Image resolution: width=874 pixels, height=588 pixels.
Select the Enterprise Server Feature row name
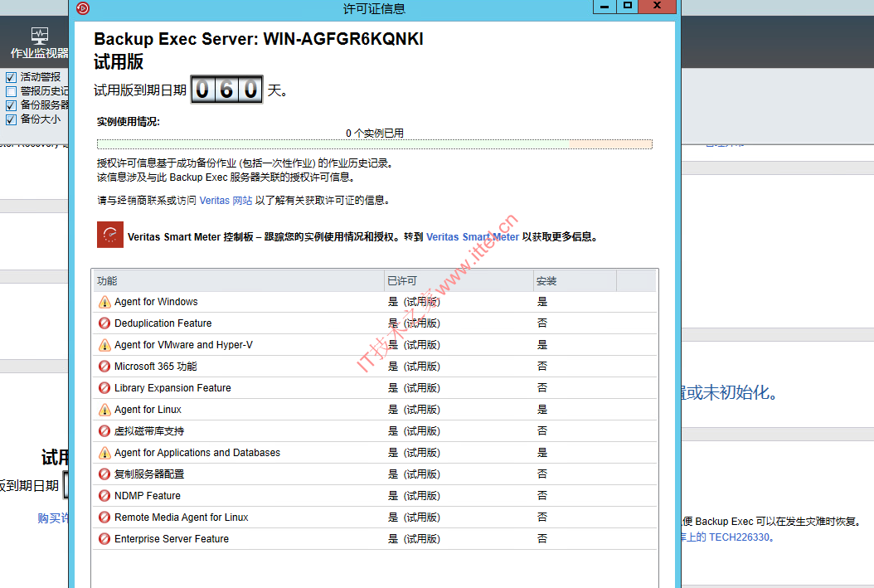[x=171, y=539]
